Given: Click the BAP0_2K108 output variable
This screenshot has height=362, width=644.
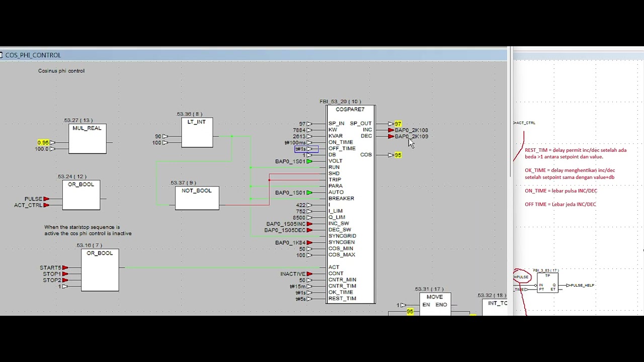Looking at the screenshot, I should click(x=412, y=130).
